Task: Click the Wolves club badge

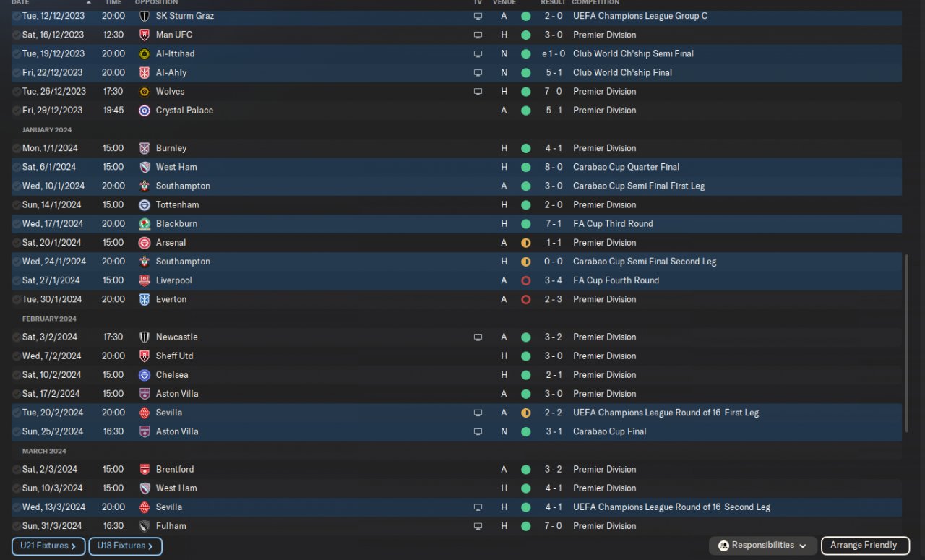Action: [145, 92]
